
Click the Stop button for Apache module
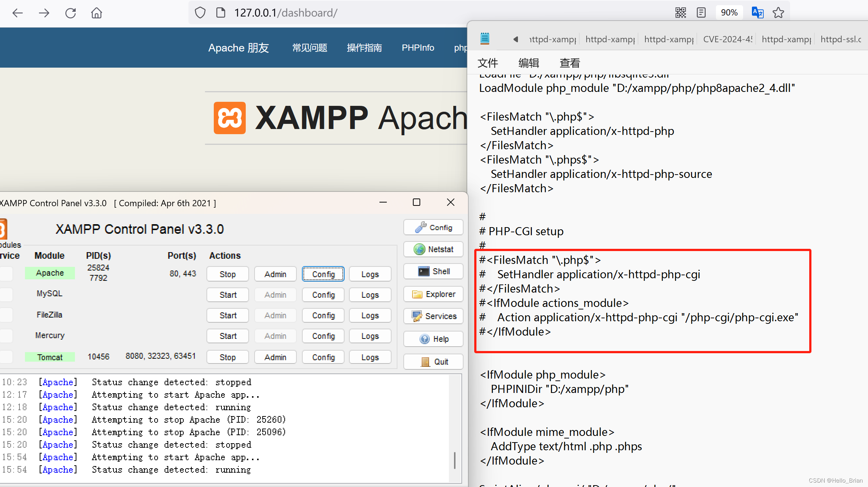(x=227, y=273)
